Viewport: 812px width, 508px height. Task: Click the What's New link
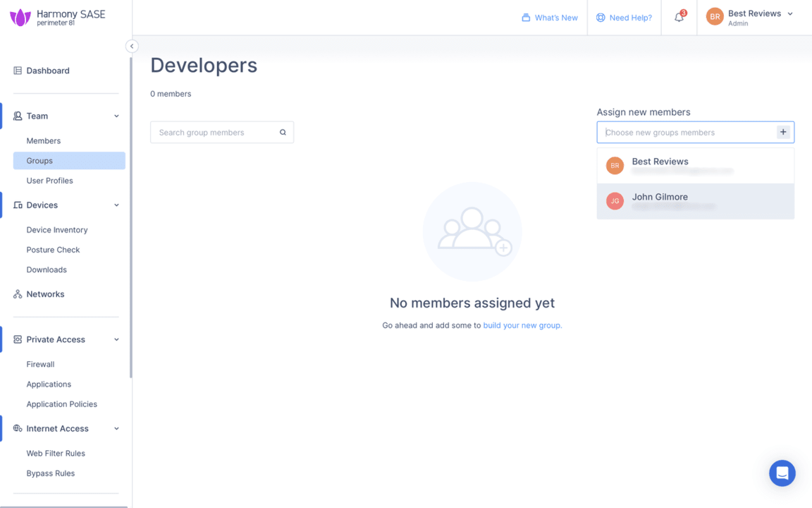[550, 18]
